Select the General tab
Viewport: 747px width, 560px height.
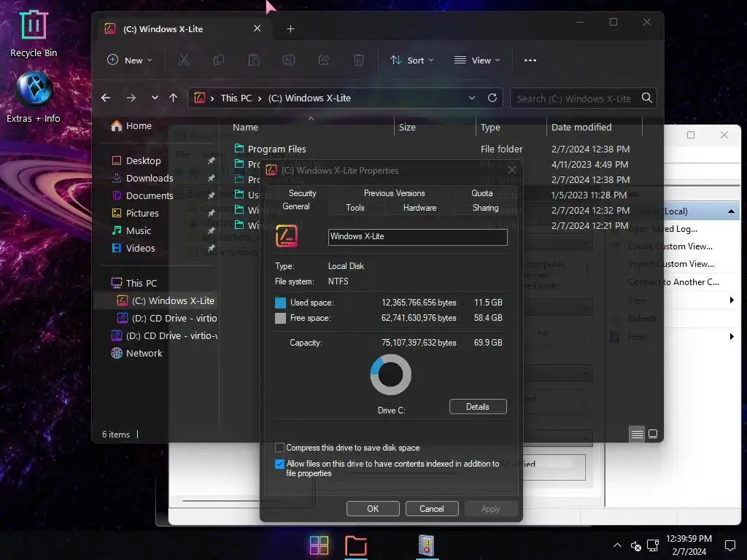(296, 206)
